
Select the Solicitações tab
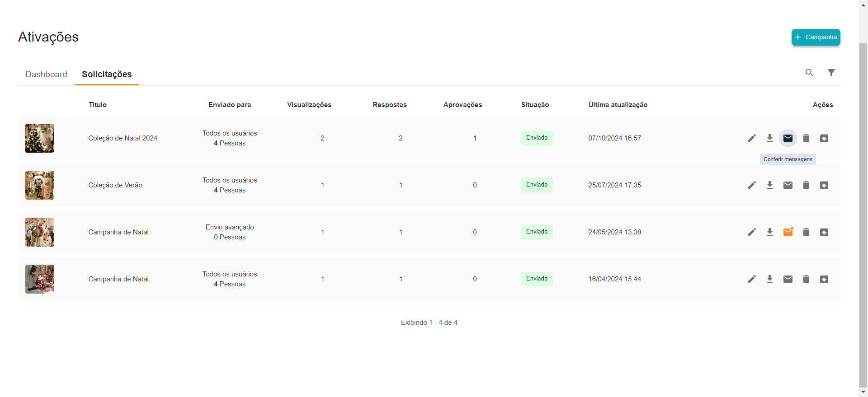107,74
